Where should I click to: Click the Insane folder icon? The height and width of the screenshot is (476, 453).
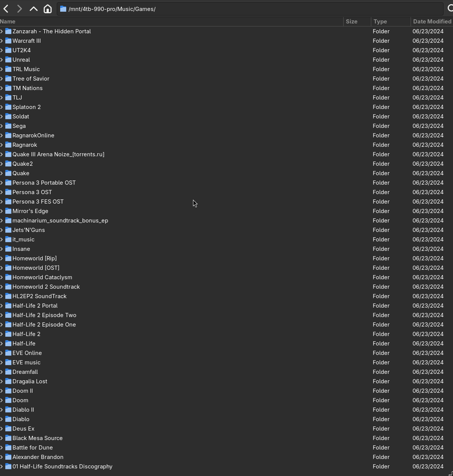(x=8, y=249)
